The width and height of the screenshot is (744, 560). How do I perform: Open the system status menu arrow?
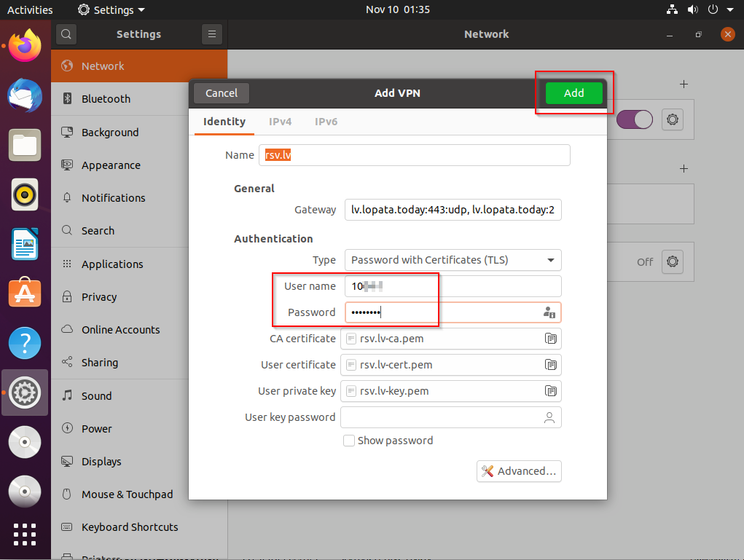729,10
